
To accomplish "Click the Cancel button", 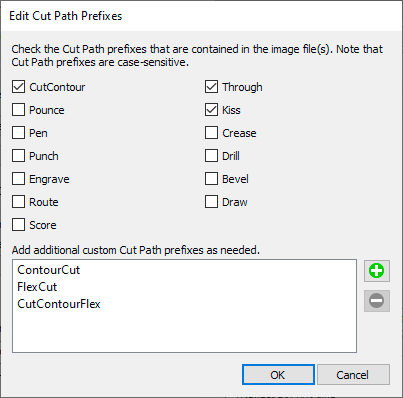I will click(x=353, y=375).
